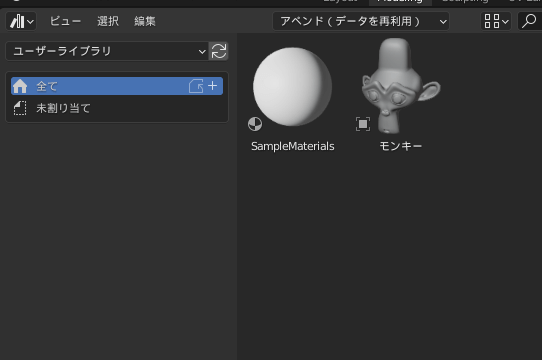Switch to the Modeling workspace tab

point(400,2)
